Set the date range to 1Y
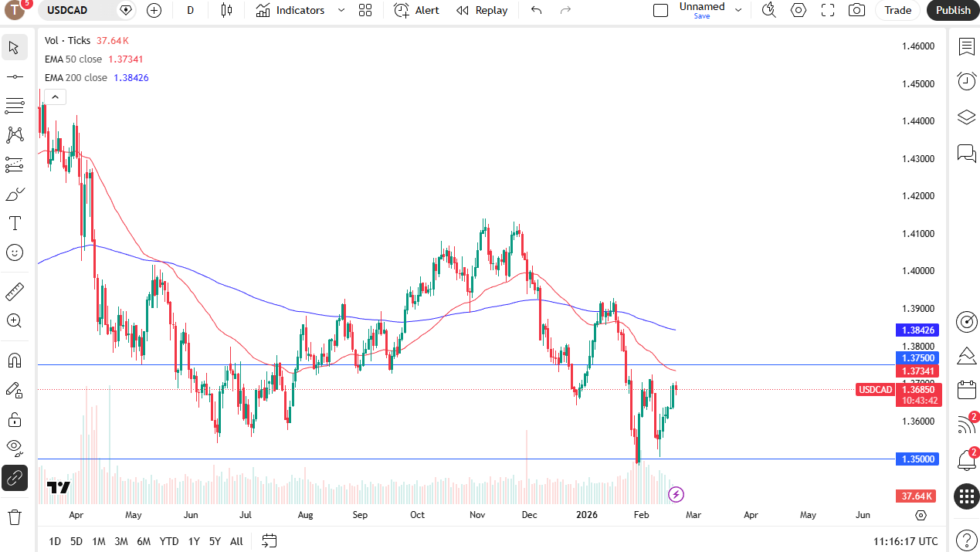Screen dimensions: 980x552 [194, 541]
